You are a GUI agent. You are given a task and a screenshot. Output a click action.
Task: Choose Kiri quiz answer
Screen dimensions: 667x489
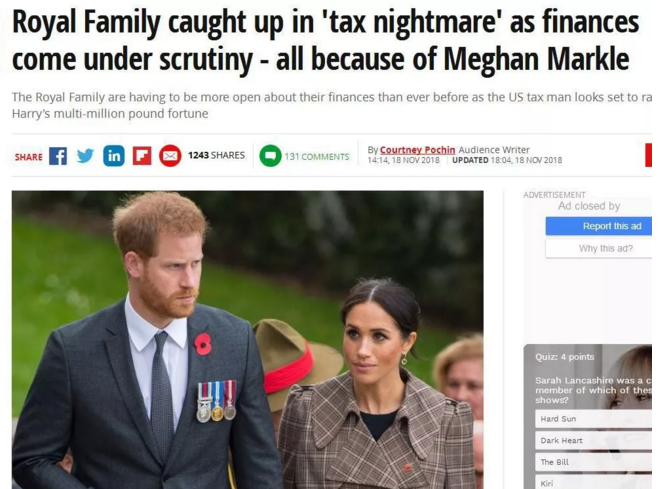(593, 482)
